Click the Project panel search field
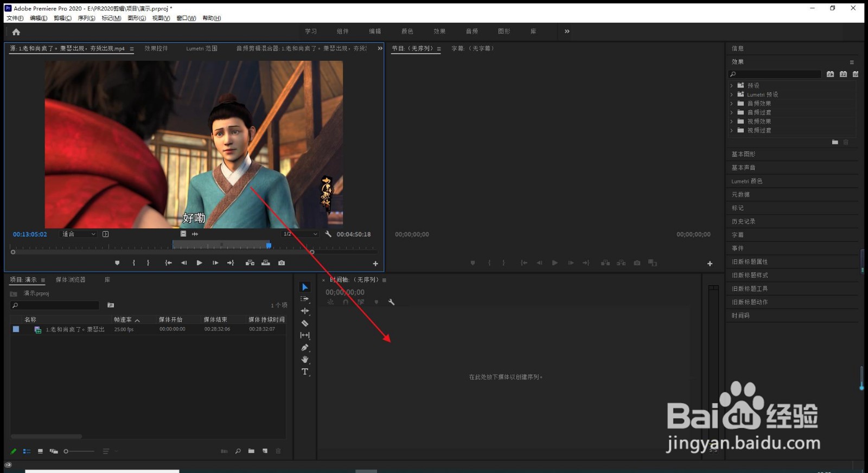This screenshot has height=473, width=868. coord(55,305)
